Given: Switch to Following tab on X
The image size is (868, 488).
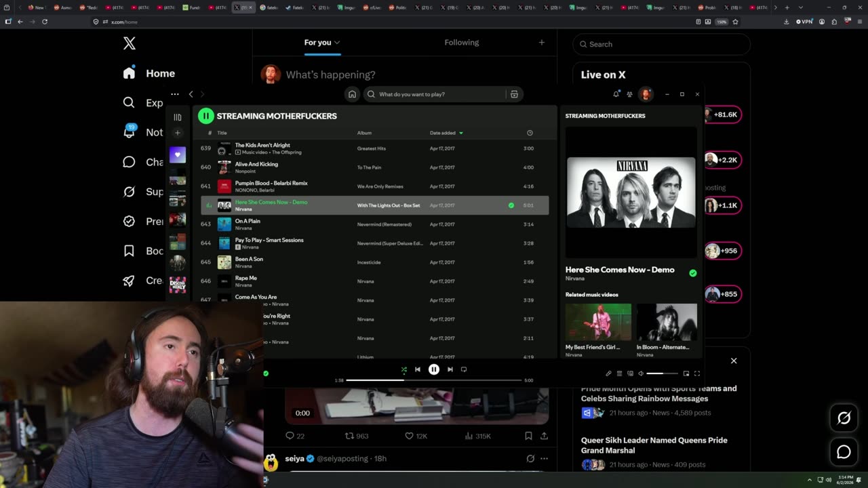Looking at the screenshot, I should click(x=462, y=42).
